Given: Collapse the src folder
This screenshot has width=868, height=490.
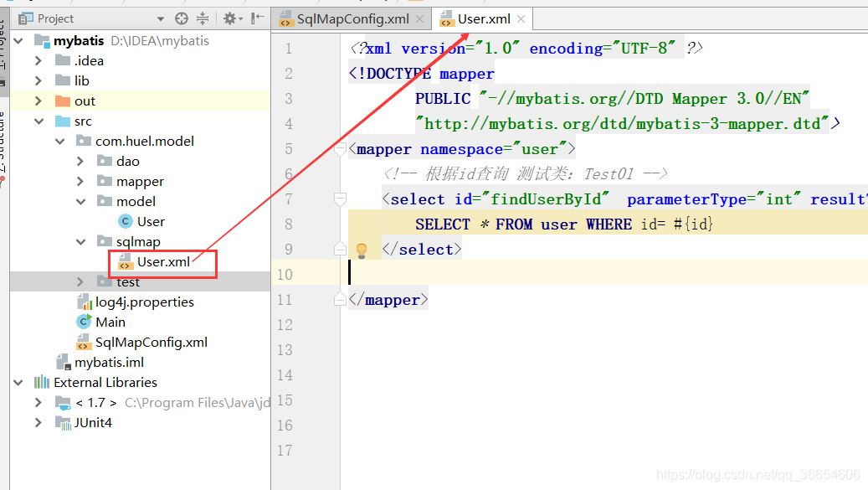Looking at the screenshot, I should pyautogui.click(x=39, y=121).
